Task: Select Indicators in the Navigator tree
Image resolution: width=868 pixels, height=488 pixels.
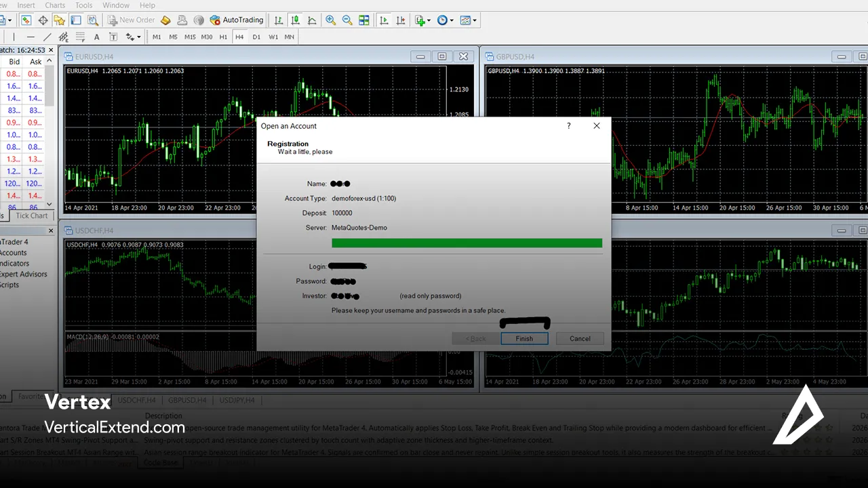Action: coord(14,264)
